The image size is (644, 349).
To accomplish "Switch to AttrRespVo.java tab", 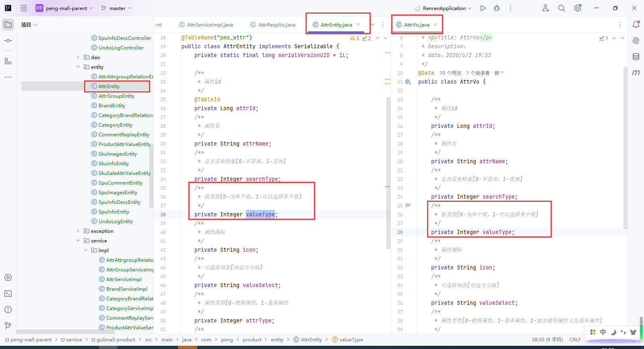I will (x=272, y=25).
